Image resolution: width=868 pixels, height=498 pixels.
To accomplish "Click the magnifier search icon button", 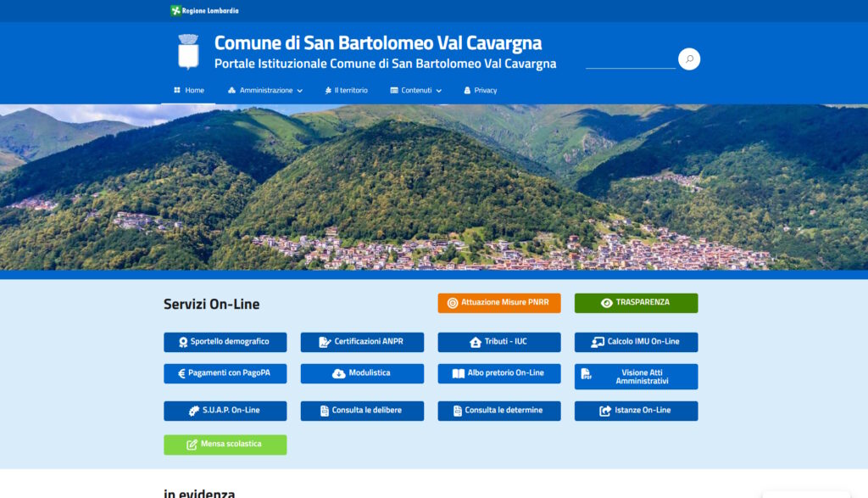I will (688, 59).
